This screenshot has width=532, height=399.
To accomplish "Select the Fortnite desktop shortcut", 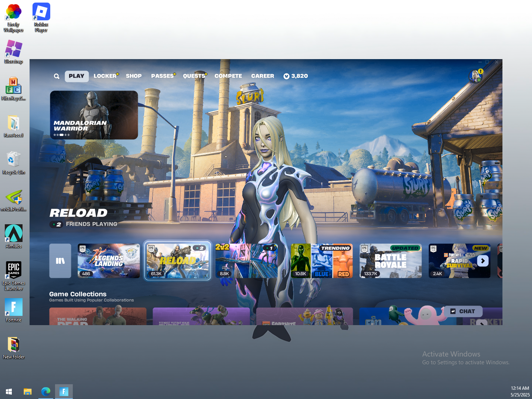I will point(14,311).
